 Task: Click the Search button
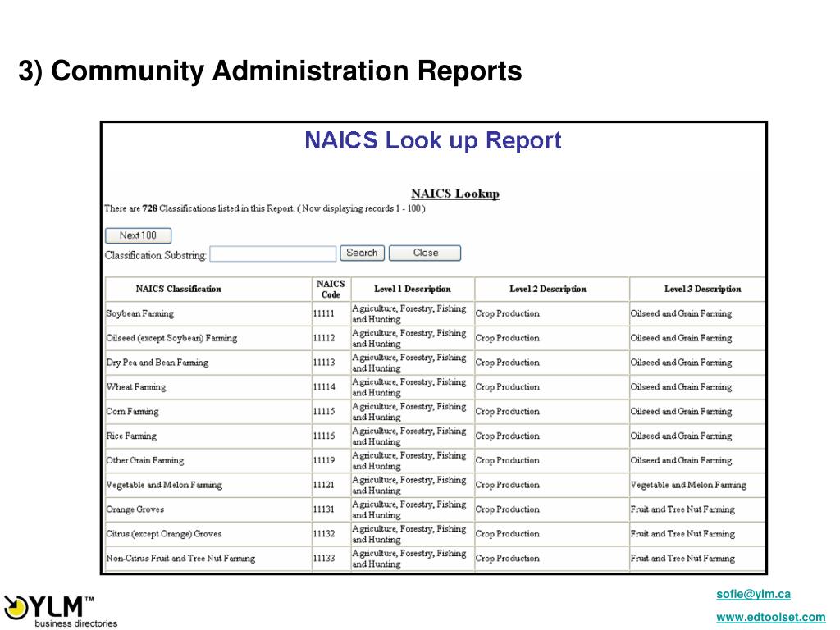(362, 253)
